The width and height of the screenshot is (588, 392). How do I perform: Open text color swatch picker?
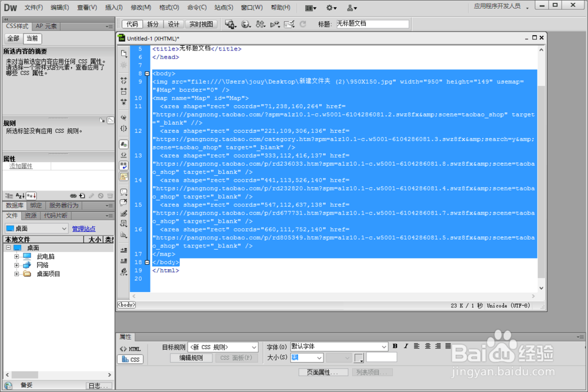coord(359,358)
